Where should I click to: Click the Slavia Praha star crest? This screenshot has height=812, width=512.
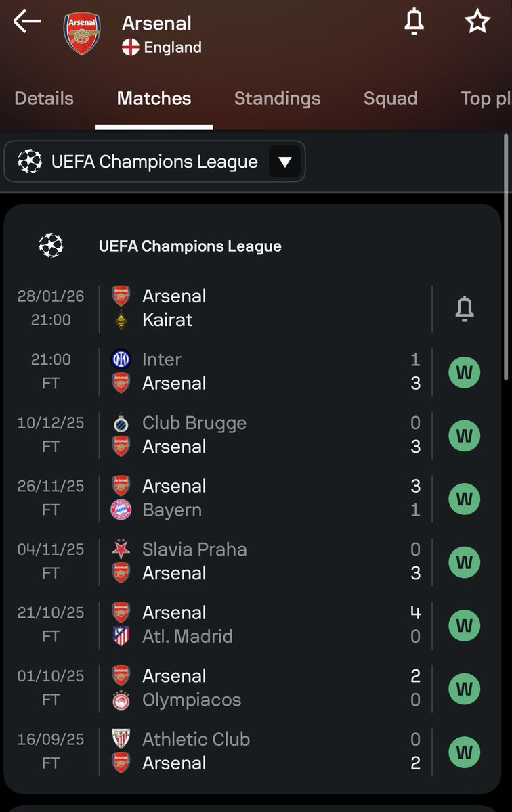click(x=121, y=549)
